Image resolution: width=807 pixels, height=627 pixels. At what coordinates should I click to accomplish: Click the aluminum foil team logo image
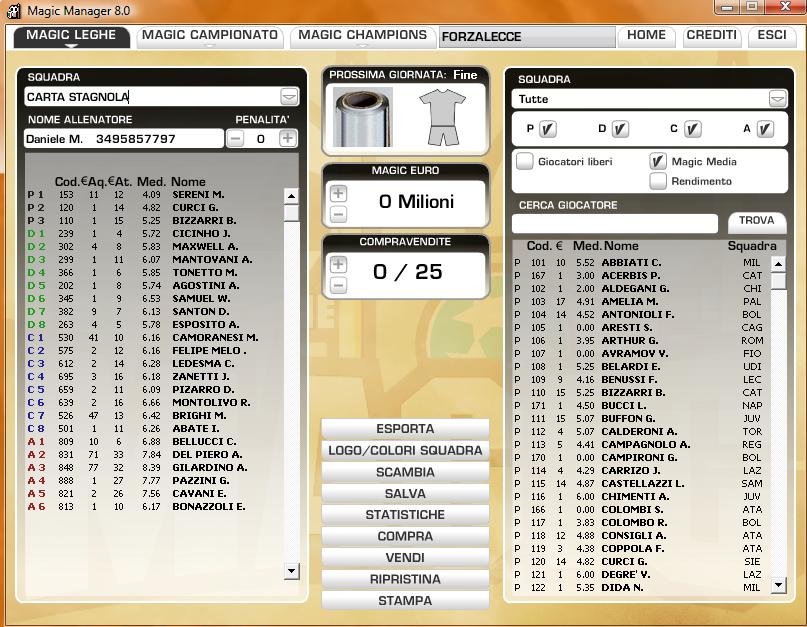[363, 117]
